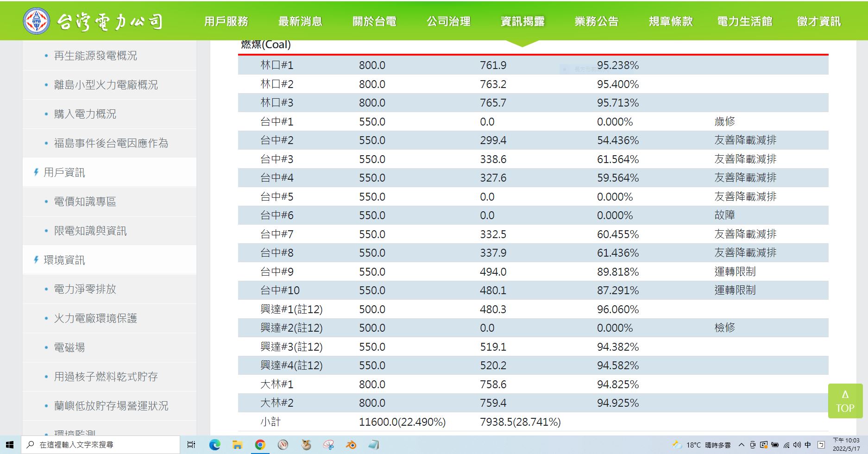Select the 大林#1 unit name
This screenshot has height=454, width=868.
click(x=277, y=385)
